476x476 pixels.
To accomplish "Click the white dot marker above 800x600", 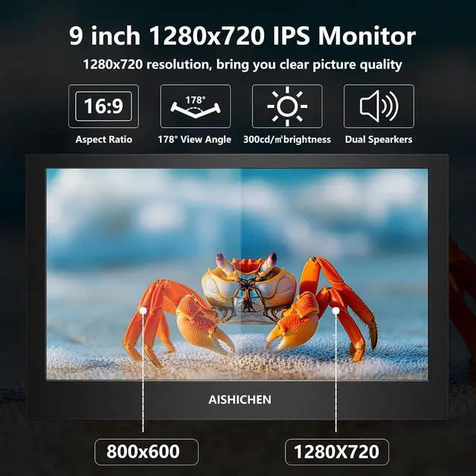I will (144, 309).
